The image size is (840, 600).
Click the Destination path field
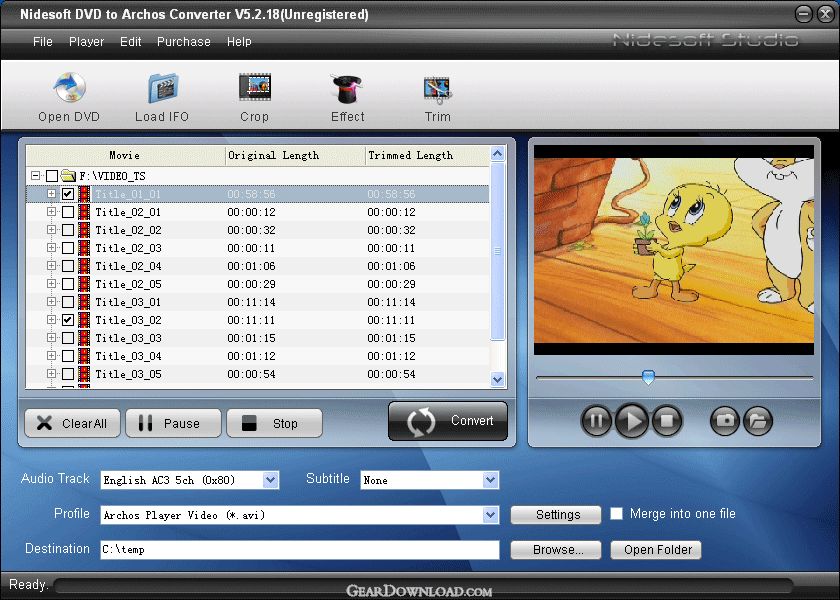coord(300,550)
